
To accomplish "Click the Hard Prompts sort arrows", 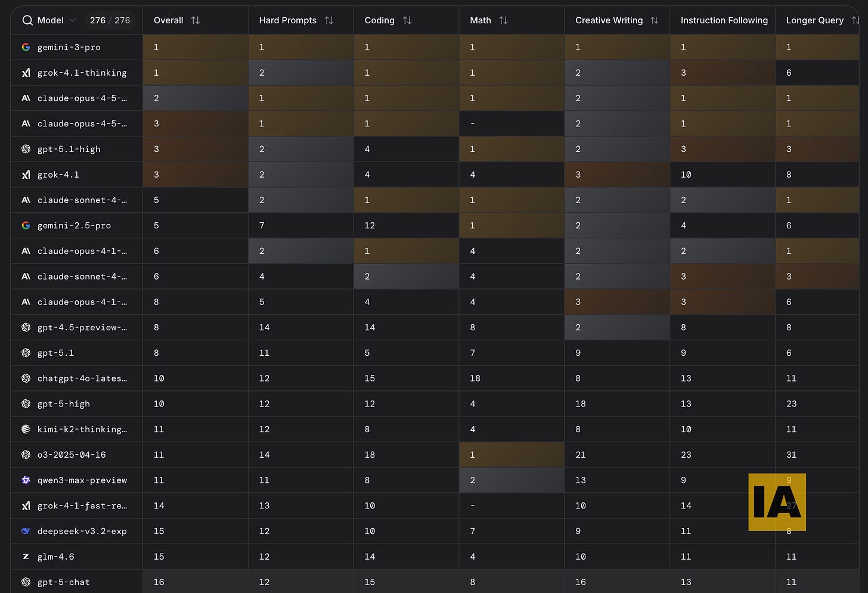I will (329, 20).
